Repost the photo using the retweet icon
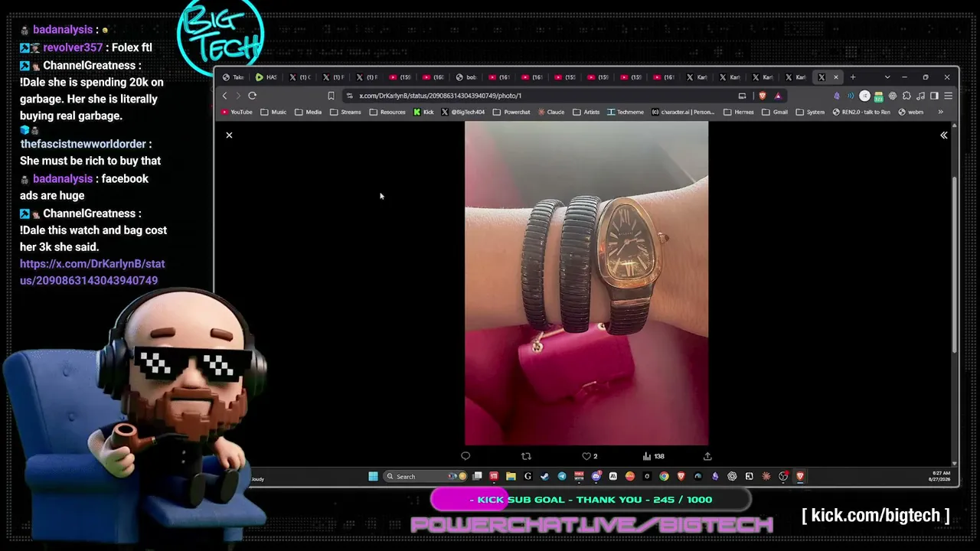Screen dimensions: 980x551 [526, 456]
